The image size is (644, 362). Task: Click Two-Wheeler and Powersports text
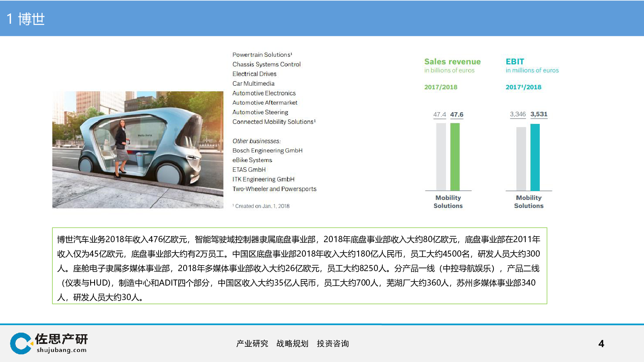pyautogui.click(x=275, y=189)
